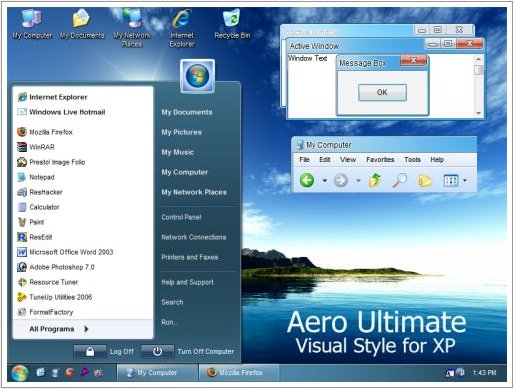Click scrollbar down arrow in Active Window
The width and height of the screenshot is (514, 389).
point(478,113)
